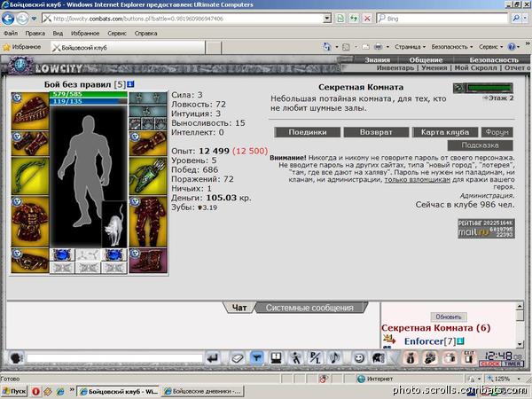This screenshot has height=399, width=532.
Task: Click the chat message input field
Action: point(115,358)
